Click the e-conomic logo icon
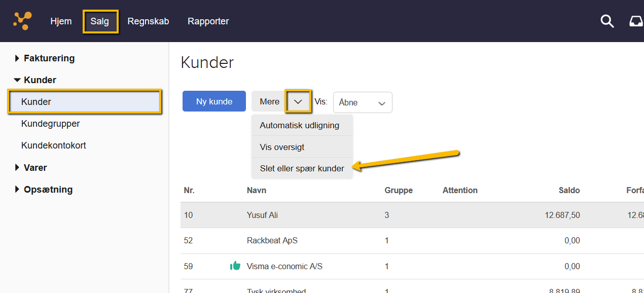Screen dimensions: 644x293 [x=22, y=21]
